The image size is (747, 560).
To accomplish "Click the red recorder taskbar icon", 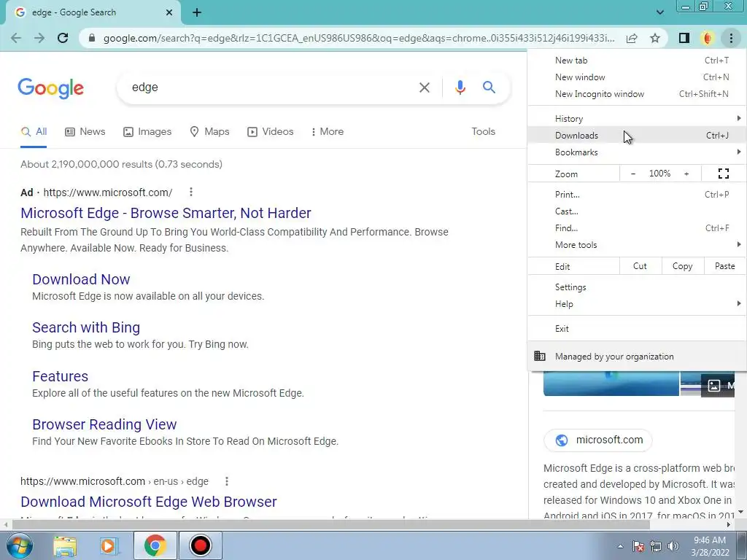I will (x=200, y=545).
